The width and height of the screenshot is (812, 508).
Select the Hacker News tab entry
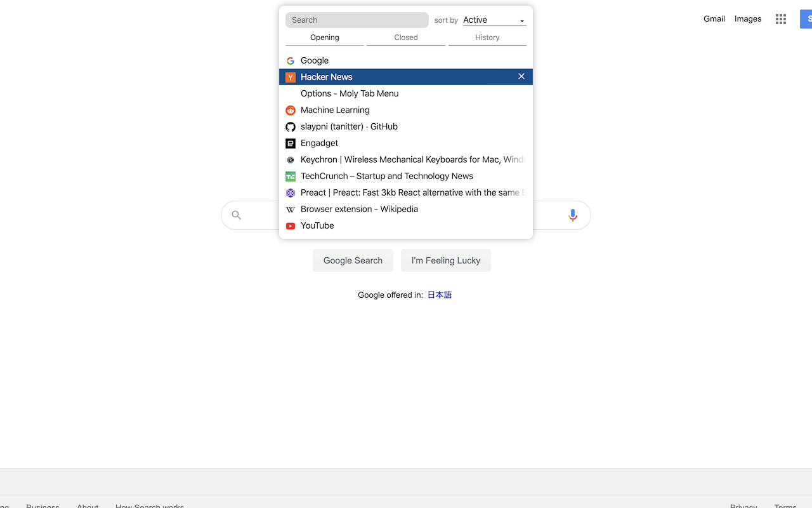[406, 77]
